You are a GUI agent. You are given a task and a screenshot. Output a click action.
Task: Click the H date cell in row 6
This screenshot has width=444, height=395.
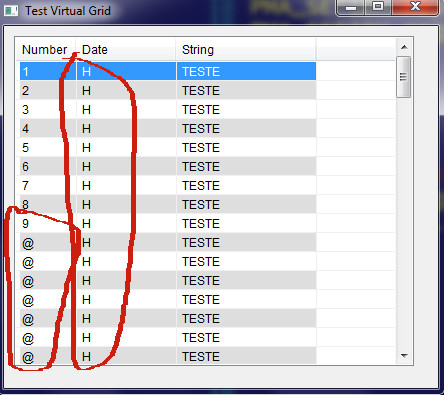[x=126, y=166]
